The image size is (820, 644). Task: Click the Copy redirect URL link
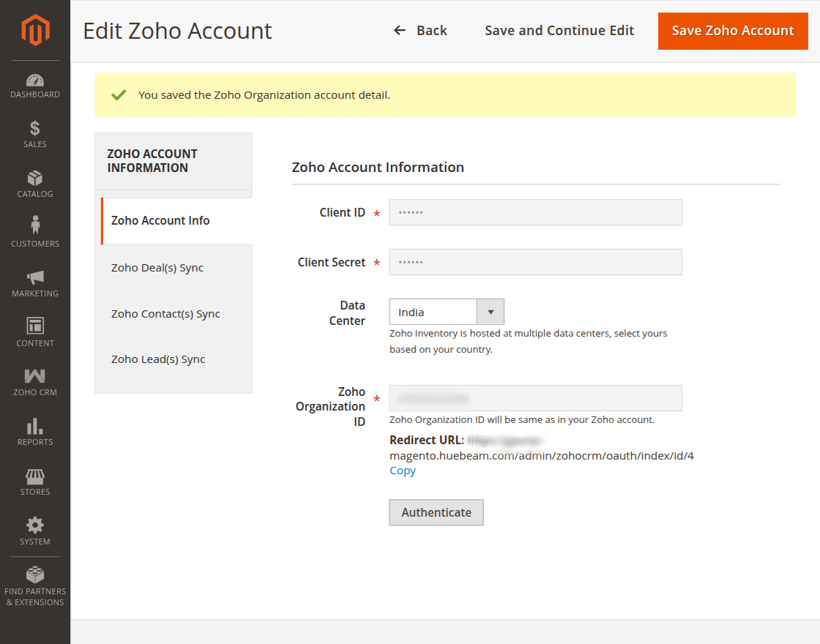tap(402, 471)
